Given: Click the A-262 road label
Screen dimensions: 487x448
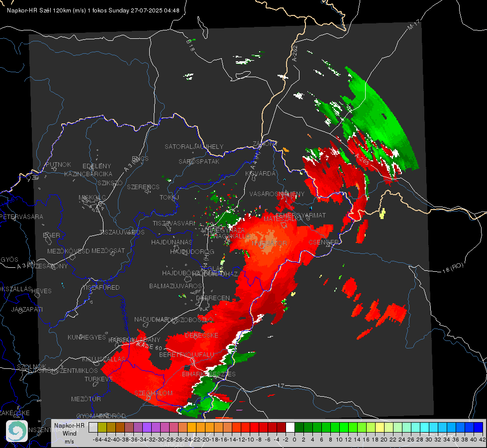Looking at the screenshot, I should (x=295, y=53).
